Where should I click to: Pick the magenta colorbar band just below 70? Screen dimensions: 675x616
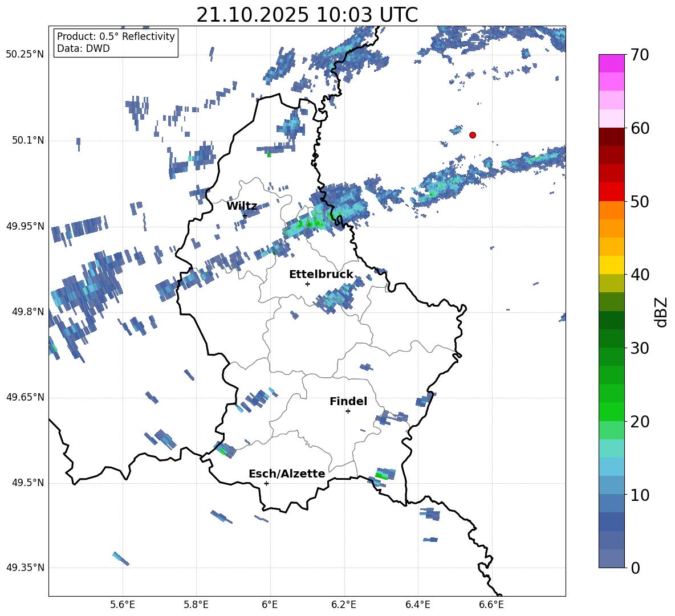click(611, 64)
